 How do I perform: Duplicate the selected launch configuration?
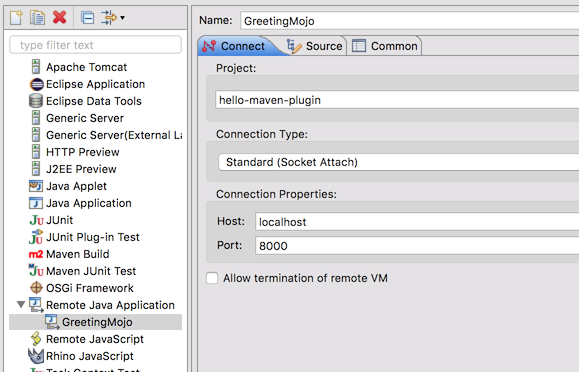pyautogui.click(x=38, y=17)
